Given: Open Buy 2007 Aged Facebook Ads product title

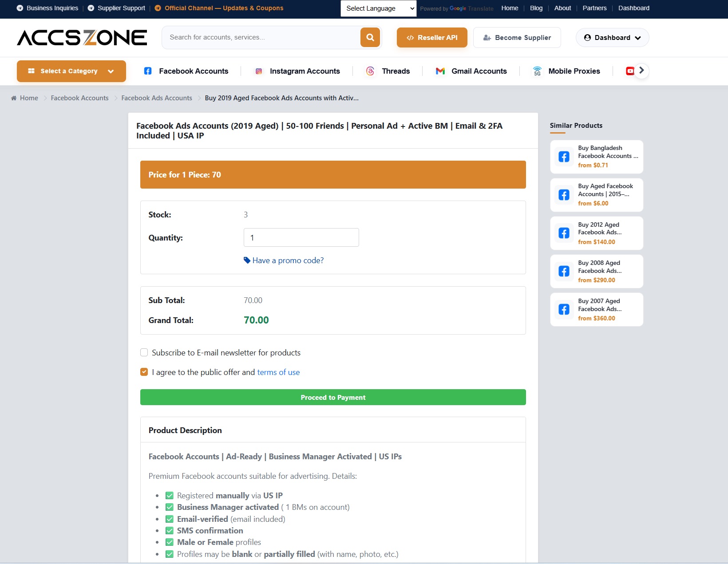Looking at the screenshot, I should point(600,305).
